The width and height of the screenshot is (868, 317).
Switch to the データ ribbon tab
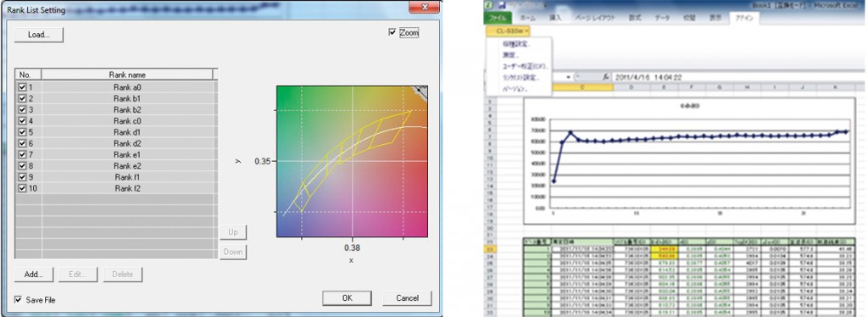[x=662, y=18]
